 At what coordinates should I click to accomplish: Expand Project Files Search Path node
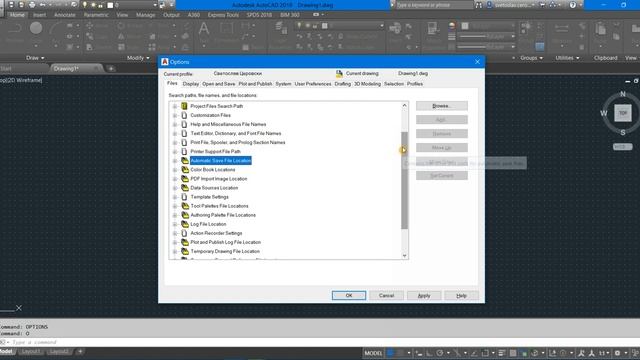[175, 106]
